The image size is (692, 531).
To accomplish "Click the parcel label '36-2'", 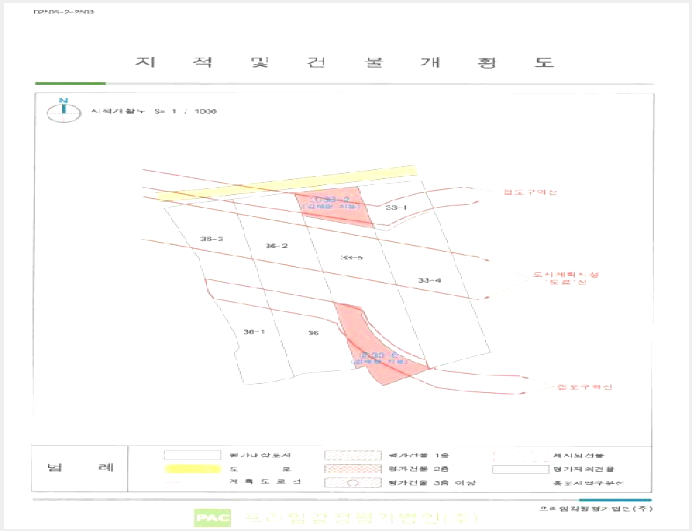I will (277, 245).
